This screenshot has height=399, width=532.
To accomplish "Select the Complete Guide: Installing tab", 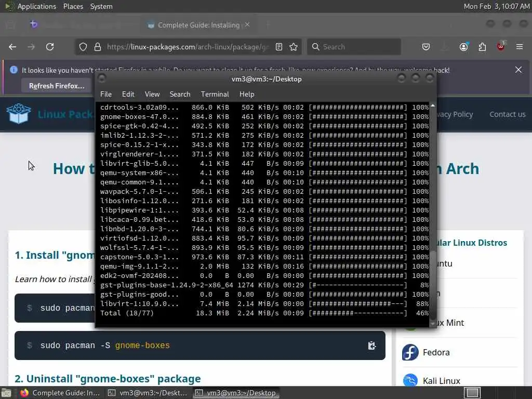I will click(198, 25).
